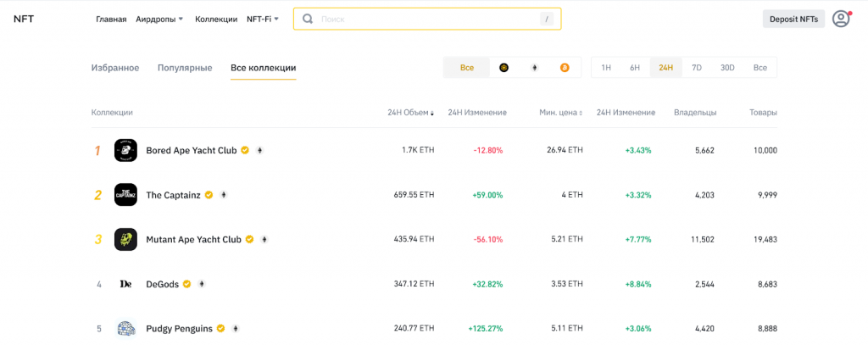Switch to the Избранное tab
This screenshot has width=868, height=345.
pyautogui.click(x=115, y=68)
